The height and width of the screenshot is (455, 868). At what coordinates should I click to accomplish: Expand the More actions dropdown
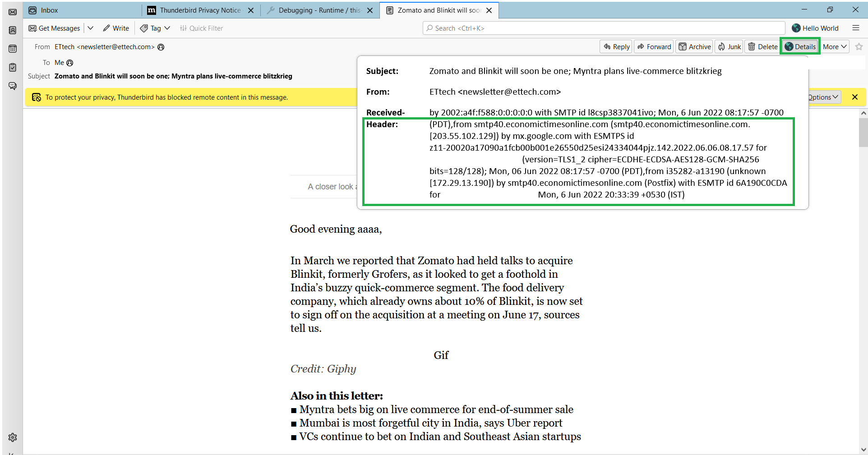(x=834, y=46)
